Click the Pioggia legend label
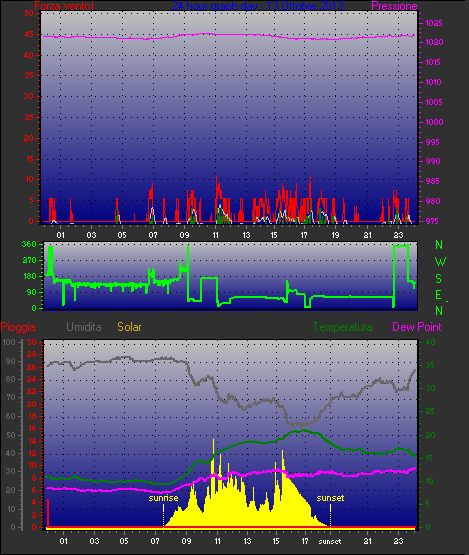This screenshot has height=555, width=469. [18, 327]
